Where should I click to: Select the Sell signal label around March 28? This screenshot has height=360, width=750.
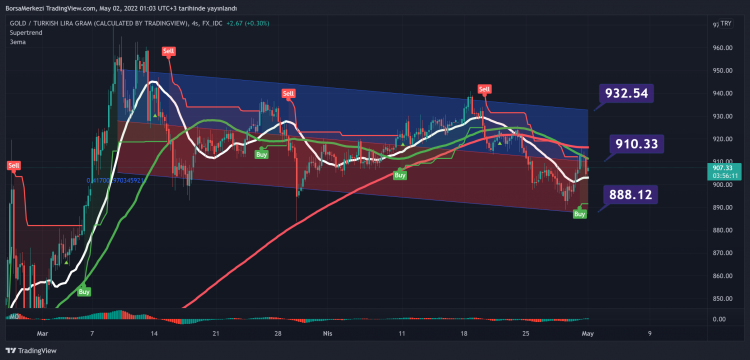point(288,94)
